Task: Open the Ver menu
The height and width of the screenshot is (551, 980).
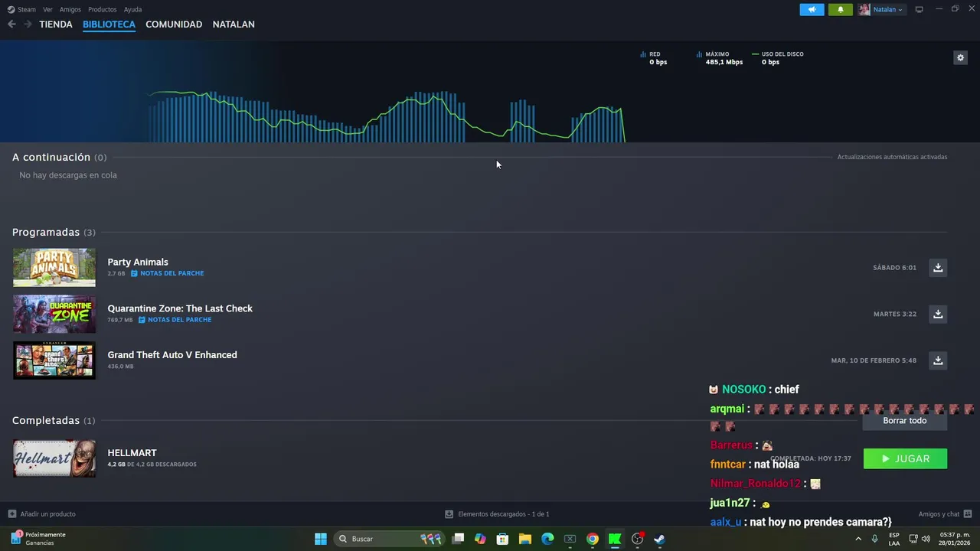Action: (x=47, y=9)
